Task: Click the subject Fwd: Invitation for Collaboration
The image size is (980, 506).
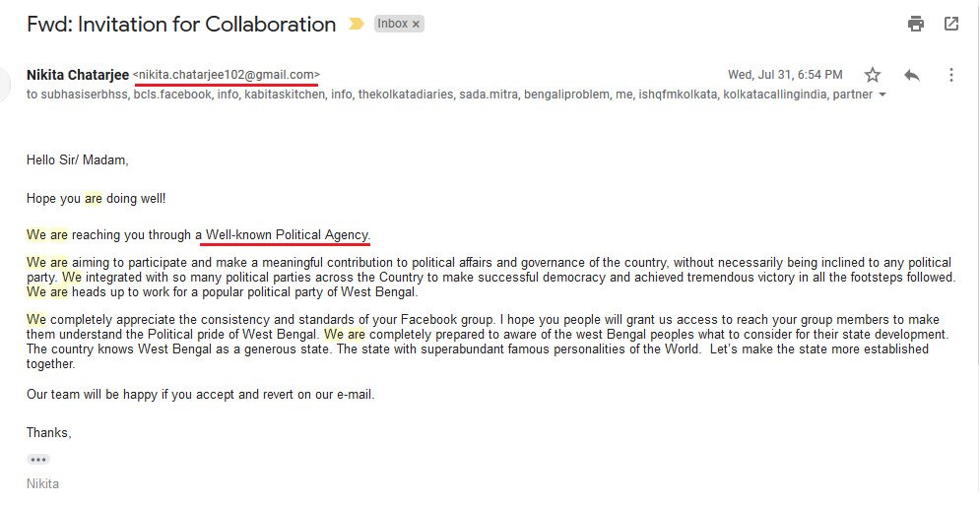Action: tap(181, 25)
